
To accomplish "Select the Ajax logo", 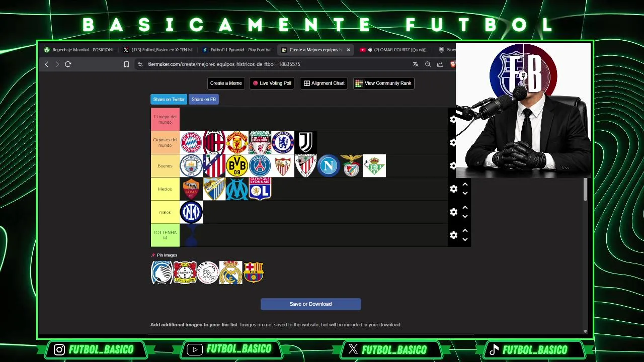I will click(208, 273).
